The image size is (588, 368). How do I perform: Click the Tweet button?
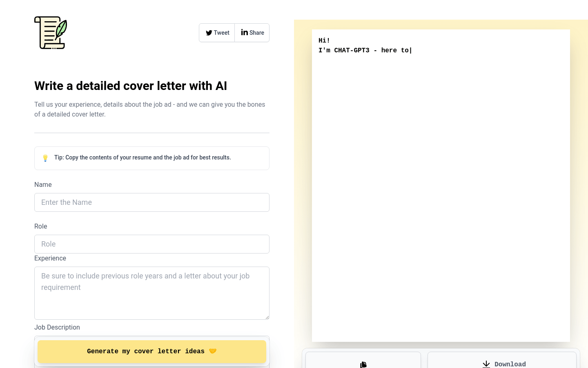(x=217, y=33)
